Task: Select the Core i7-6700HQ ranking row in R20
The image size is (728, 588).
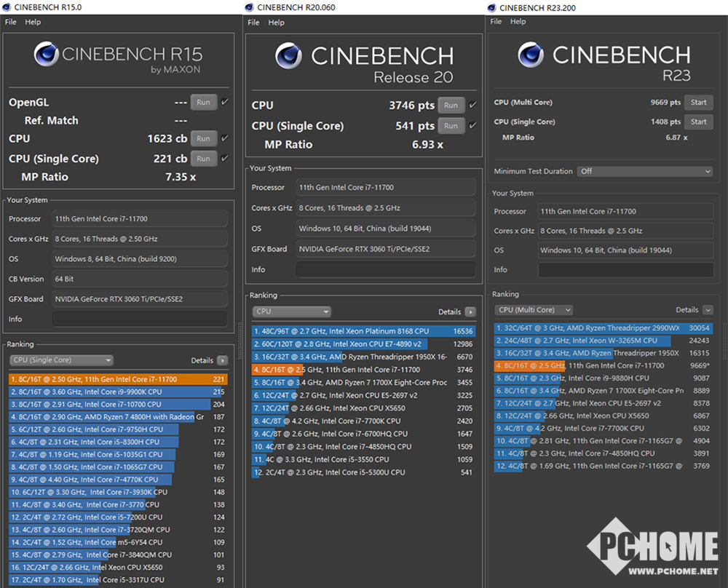Action: [363, 434]
